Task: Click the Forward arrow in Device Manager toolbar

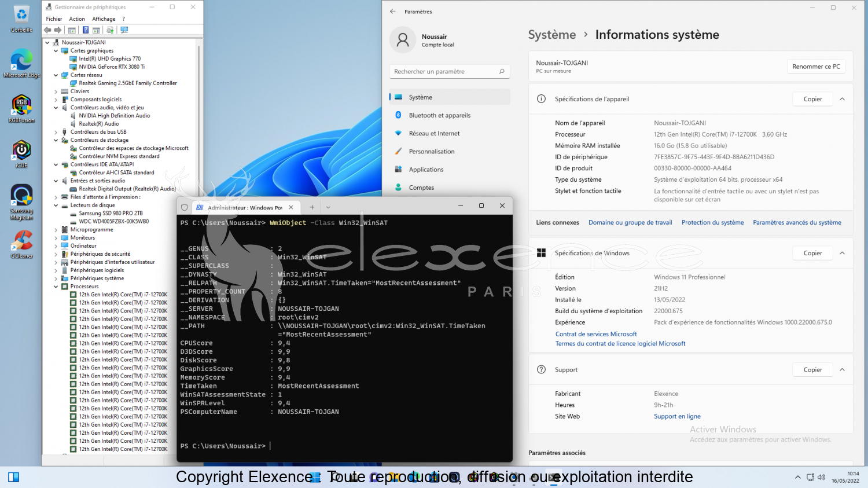Action: click(58, 30)
